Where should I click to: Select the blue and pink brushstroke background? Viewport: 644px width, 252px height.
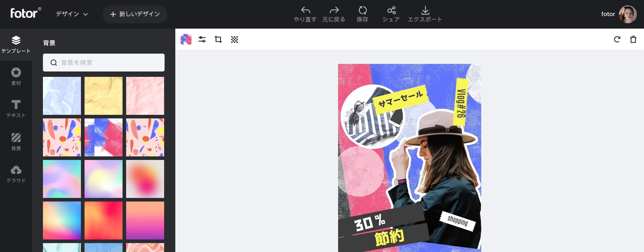click(104, 137)
